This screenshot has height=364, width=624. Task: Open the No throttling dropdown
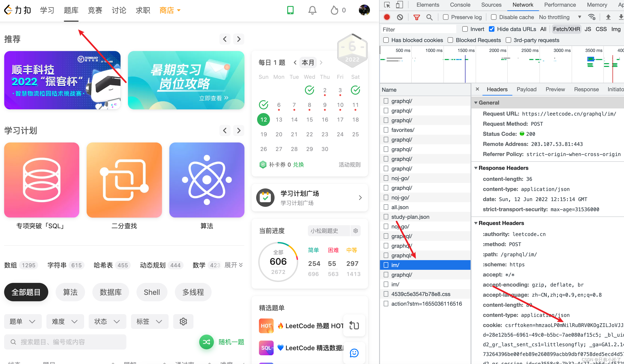point(560,17)
